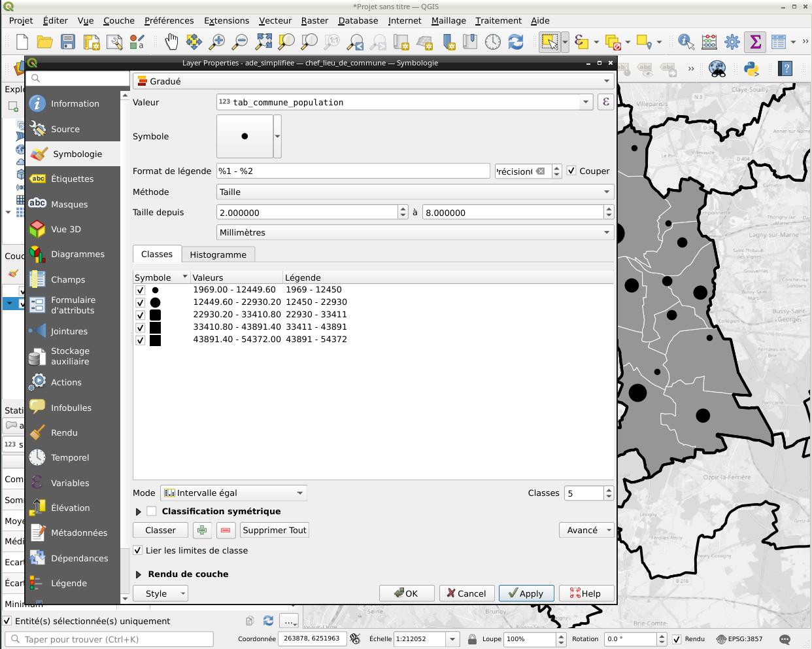Click red minus delete class button
Viewport: 812px width, 649px height.
pos(226,530)
